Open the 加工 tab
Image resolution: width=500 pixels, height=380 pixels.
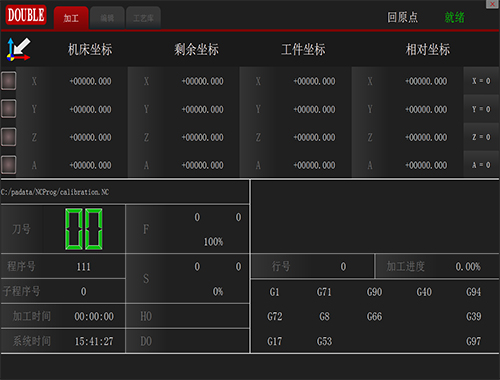pyautogui.click(x=71, y=18)
